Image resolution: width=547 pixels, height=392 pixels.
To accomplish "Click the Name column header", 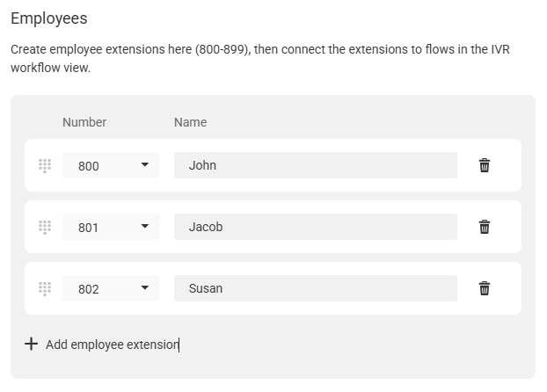I will (191, 122).
